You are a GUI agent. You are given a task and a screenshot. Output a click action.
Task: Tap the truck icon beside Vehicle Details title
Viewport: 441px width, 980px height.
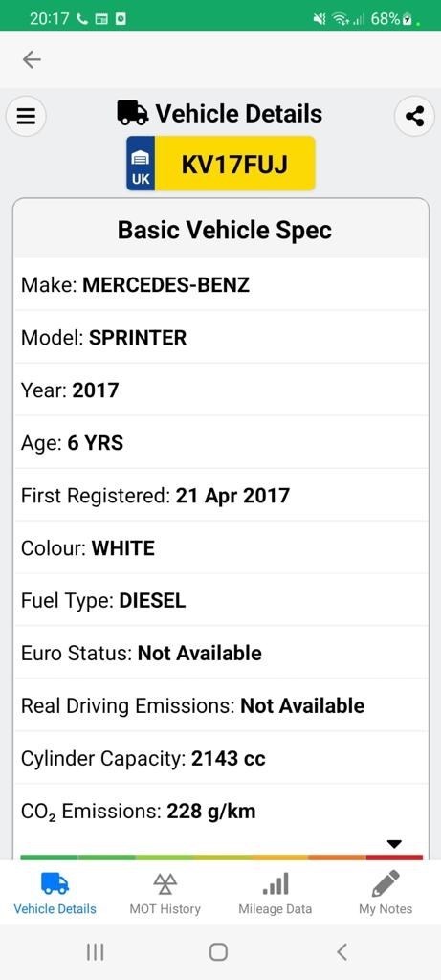click(133, 114)
